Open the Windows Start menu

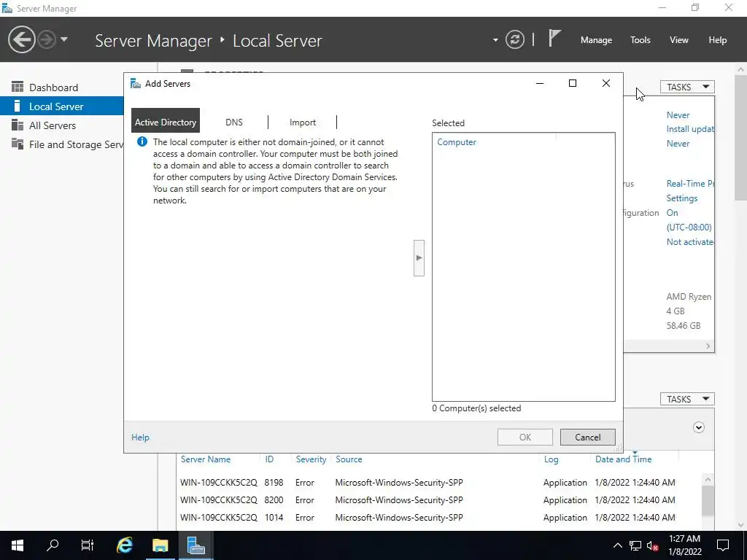tap(18, 545)
